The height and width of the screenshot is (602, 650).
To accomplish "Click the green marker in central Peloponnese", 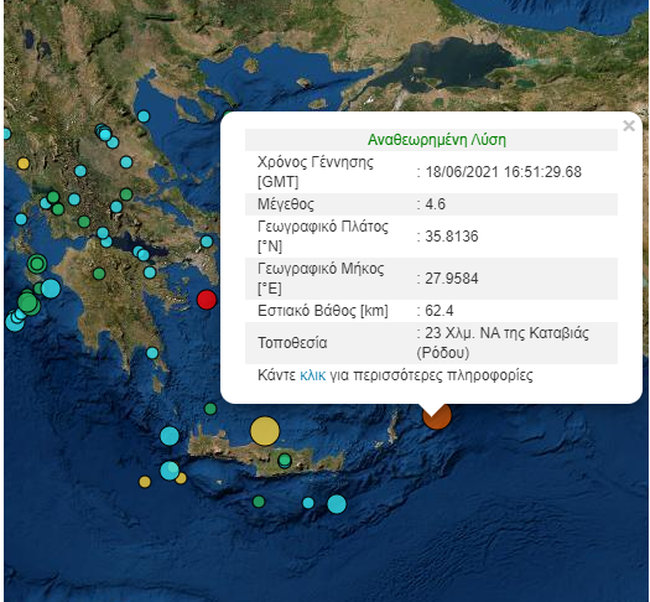I will 99,273.
